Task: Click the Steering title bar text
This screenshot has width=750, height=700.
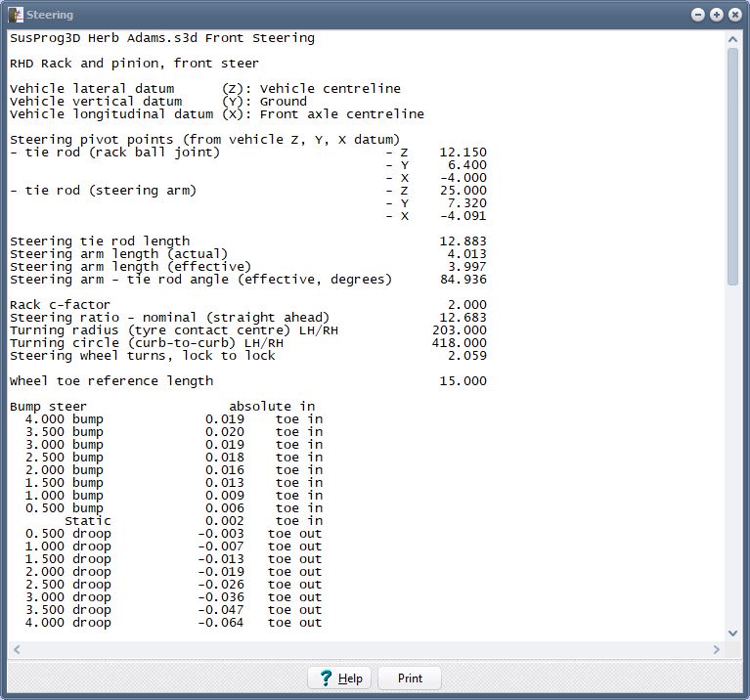Action: click(x=50, y=15)
